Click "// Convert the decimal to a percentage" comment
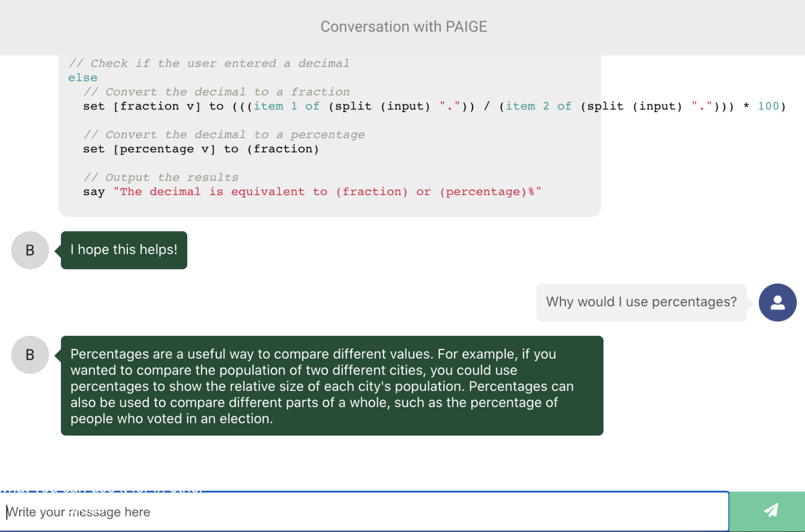805x532 pixels. click(x=224, y=135)
